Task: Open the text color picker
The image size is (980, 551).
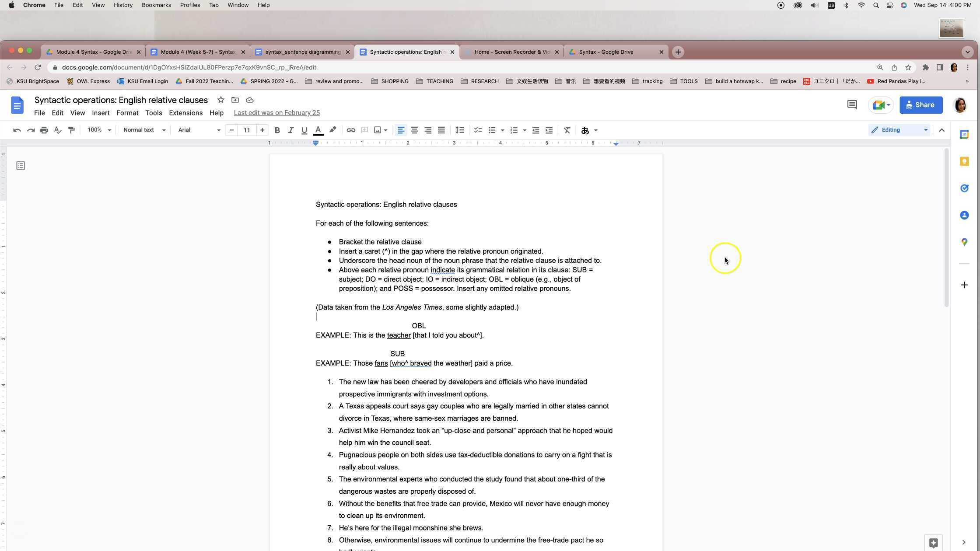Action: 318,130
